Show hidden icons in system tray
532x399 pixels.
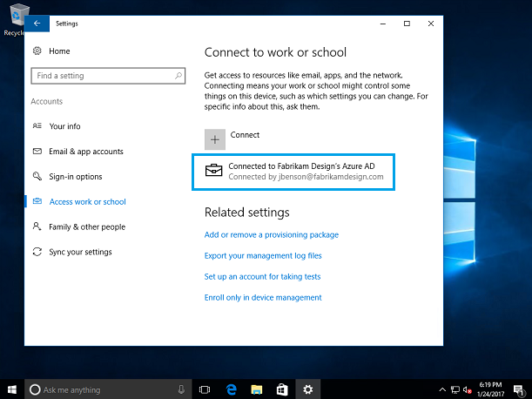(x=444, y=389)
